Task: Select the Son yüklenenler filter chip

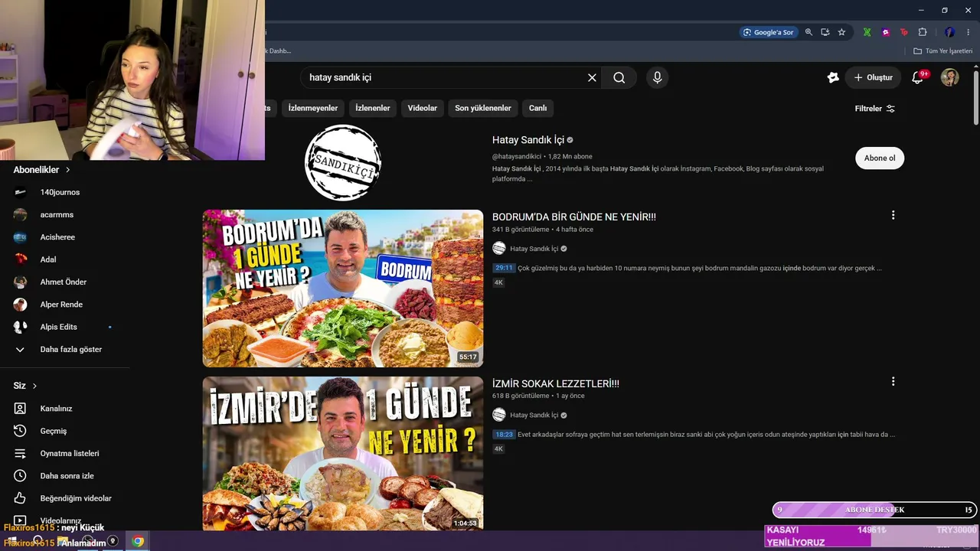Action: point(483,108)
